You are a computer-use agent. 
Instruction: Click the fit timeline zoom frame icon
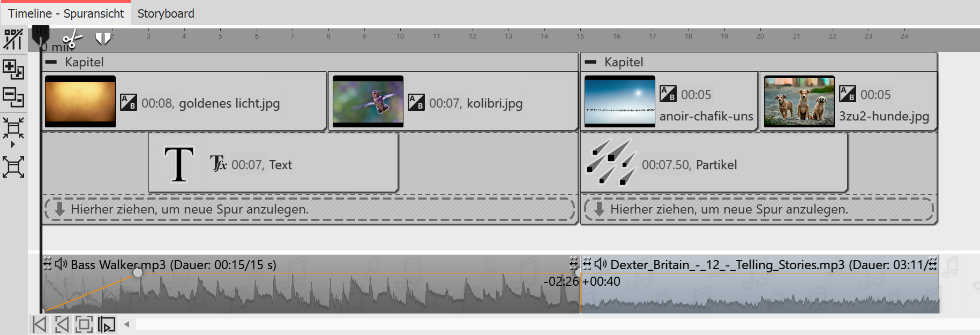coord(84,324)
